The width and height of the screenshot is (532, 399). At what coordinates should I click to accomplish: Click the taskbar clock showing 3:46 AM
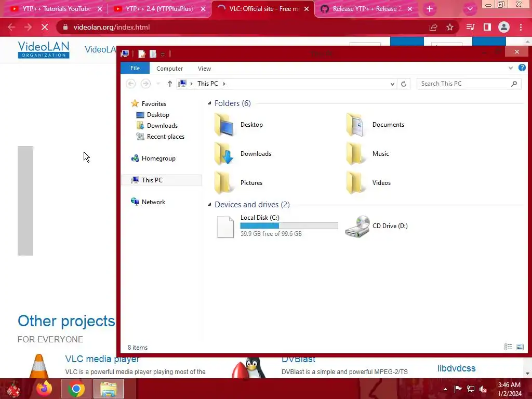tap(509, 389)
